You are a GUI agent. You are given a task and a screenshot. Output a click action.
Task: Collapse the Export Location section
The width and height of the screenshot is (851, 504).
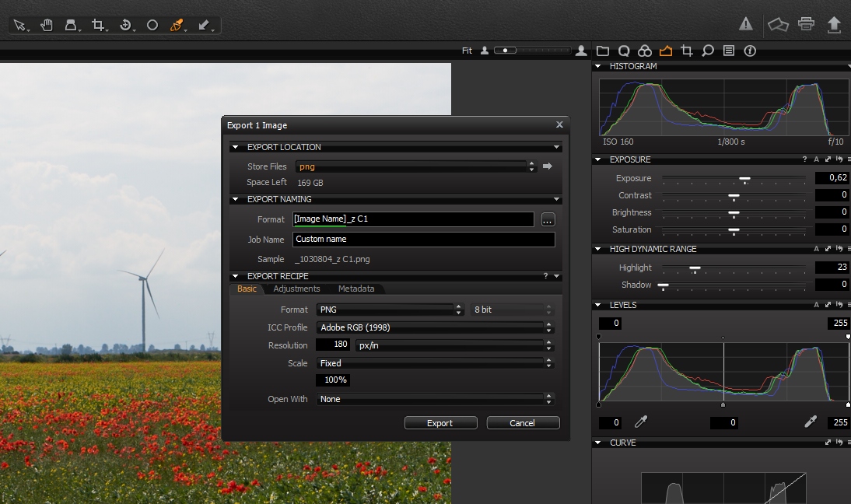[x=236, y=147]
